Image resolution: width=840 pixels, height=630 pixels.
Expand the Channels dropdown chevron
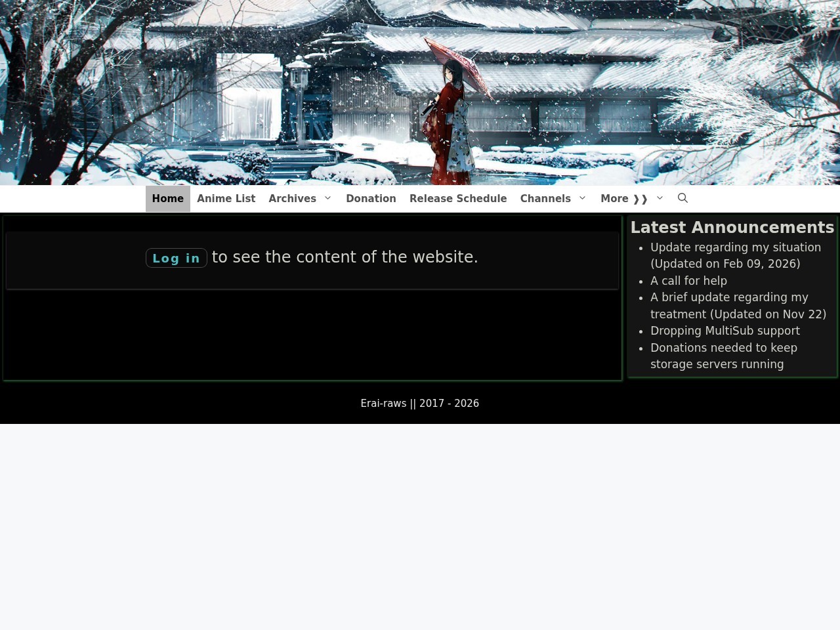(582, 198)
